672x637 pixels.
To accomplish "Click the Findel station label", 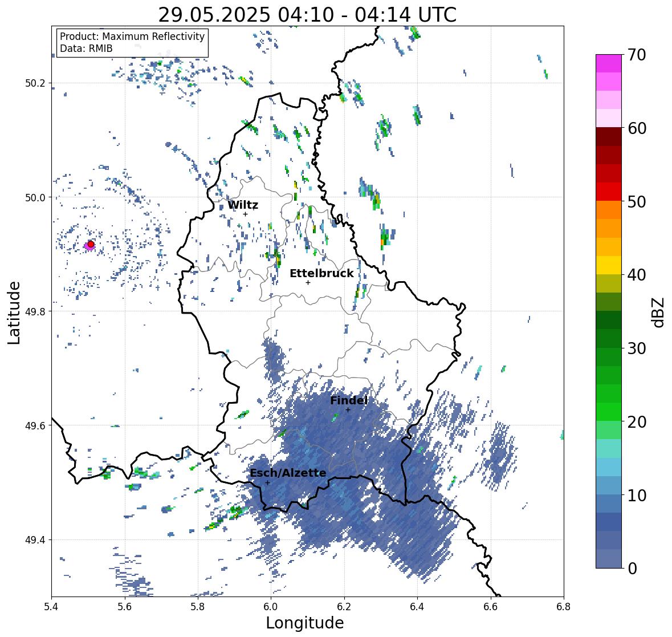I will click(x=349, y=400).
